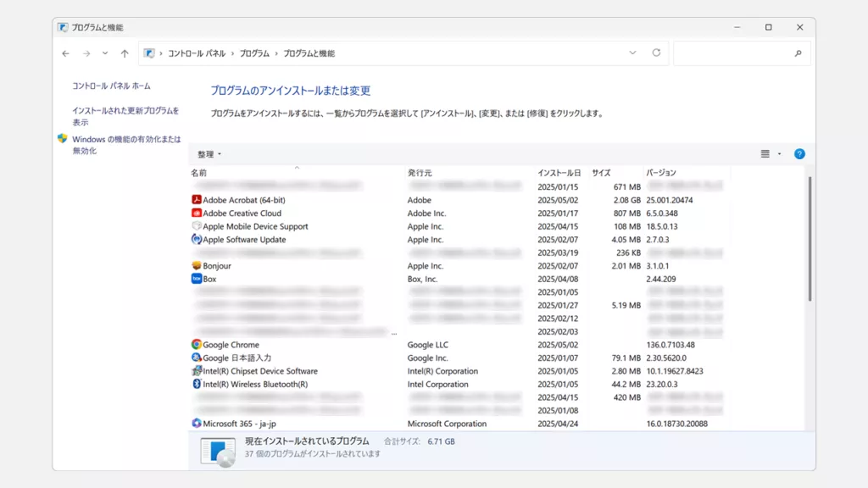868x488 pixels.
Task: Refresh the programs list
Action: (x=656, y=53)
